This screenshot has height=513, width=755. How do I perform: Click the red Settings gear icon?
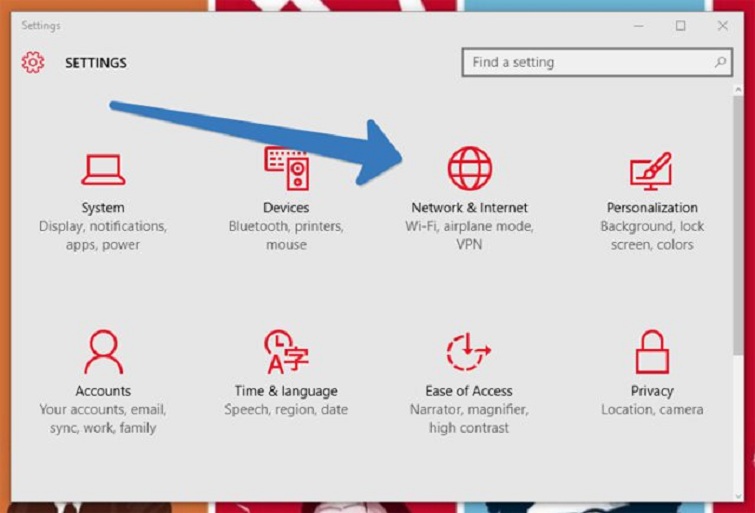[x=33, y=62]
